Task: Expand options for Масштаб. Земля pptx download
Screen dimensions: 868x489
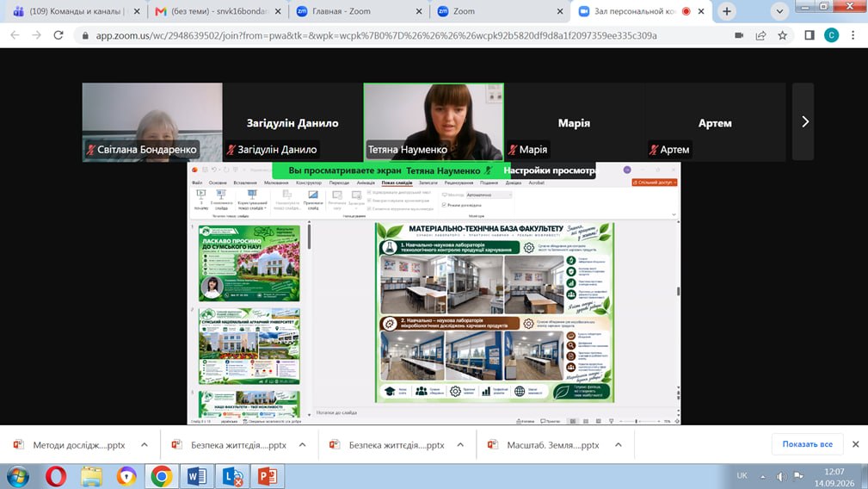Action: coord(619,445)
